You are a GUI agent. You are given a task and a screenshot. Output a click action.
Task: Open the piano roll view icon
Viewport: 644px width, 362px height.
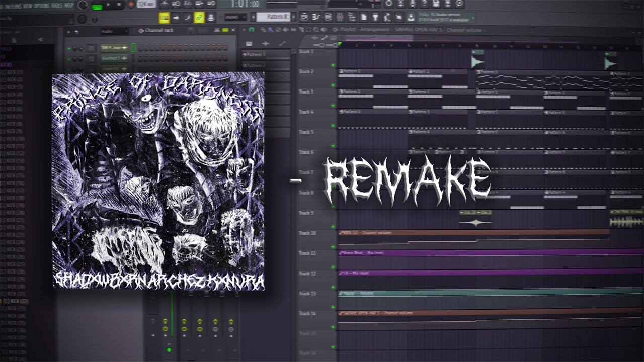point(315,17)
